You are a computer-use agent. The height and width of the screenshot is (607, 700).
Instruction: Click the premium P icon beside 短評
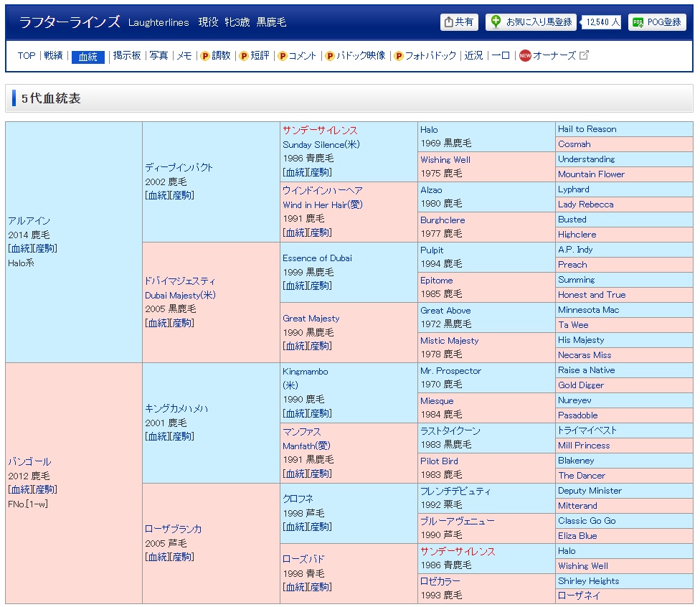(244, 56)
